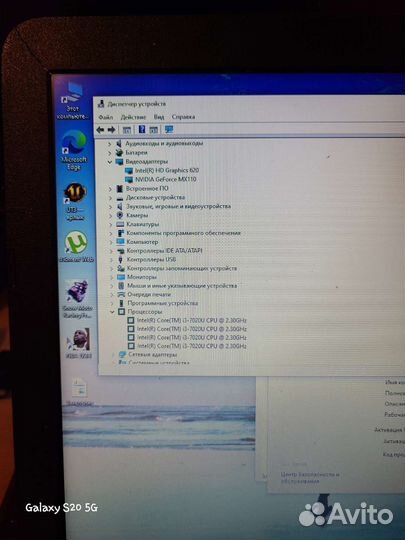The image size is (405, 540).
Task: Collapse the Процессоры category
Action: click(112, 312)
